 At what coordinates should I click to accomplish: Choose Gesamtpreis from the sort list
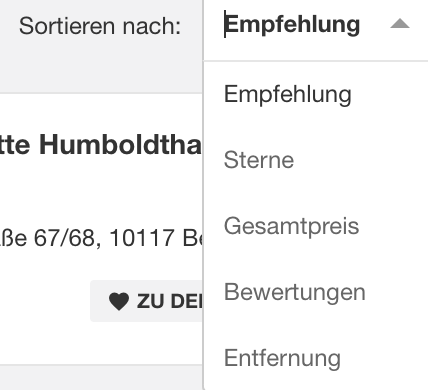point(291,226)
